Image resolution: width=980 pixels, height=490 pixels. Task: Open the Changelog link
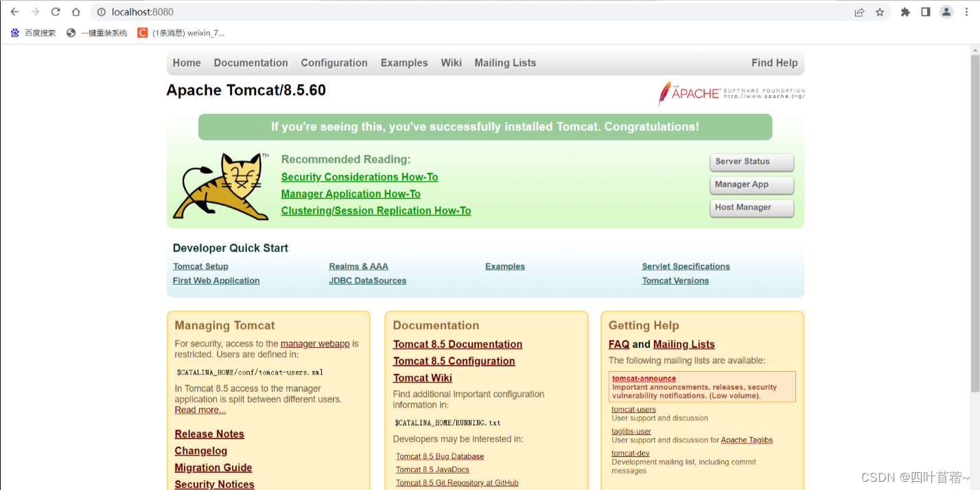coord(200,451)
